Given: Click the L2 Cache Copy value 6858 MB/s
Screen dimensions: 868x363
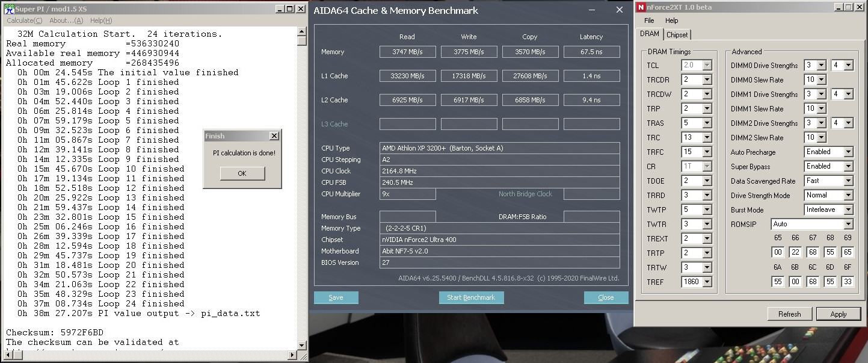Looking at the screenshot, I should pos(530,100).
